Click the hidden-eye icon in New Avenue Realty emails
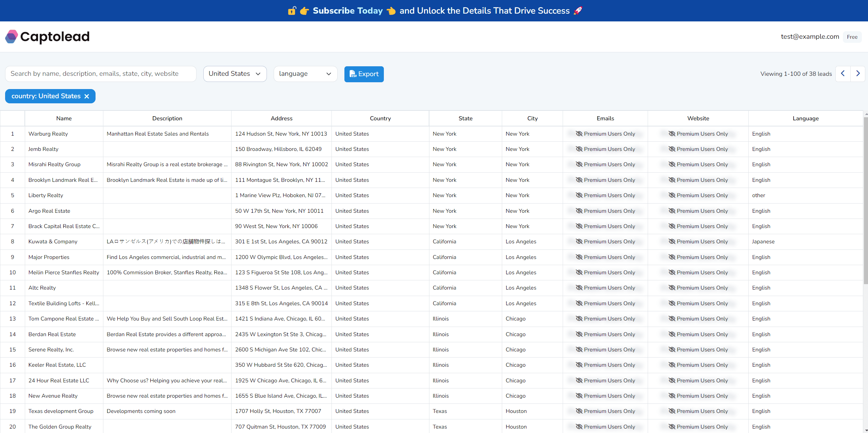868x433 pixels. coord(579,396)
